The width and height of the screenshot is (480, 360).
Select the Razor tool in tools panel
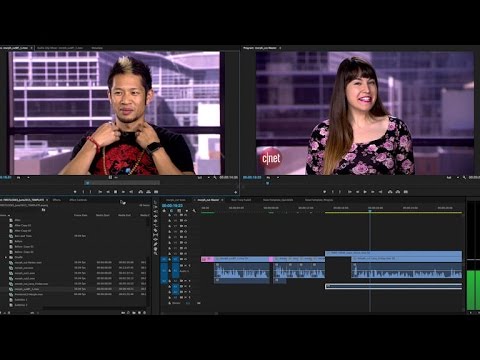point(155,225)
